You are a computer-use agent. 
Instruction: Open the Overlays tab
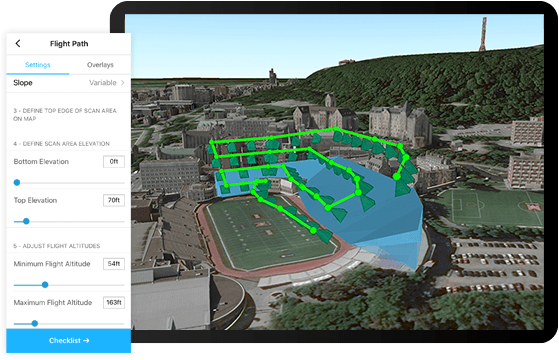pos(100,65)
